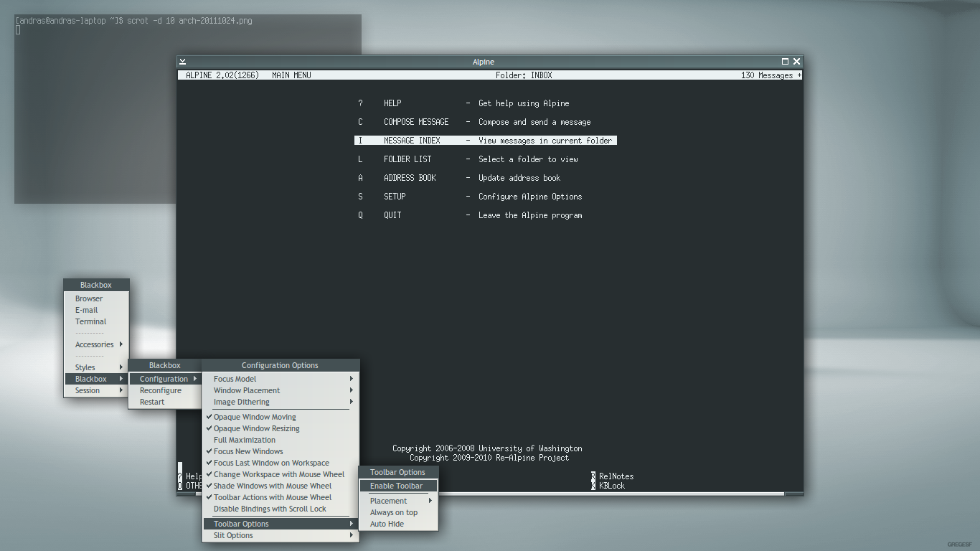
Task: Enable Full Maximization option
Action: point(281,440)
